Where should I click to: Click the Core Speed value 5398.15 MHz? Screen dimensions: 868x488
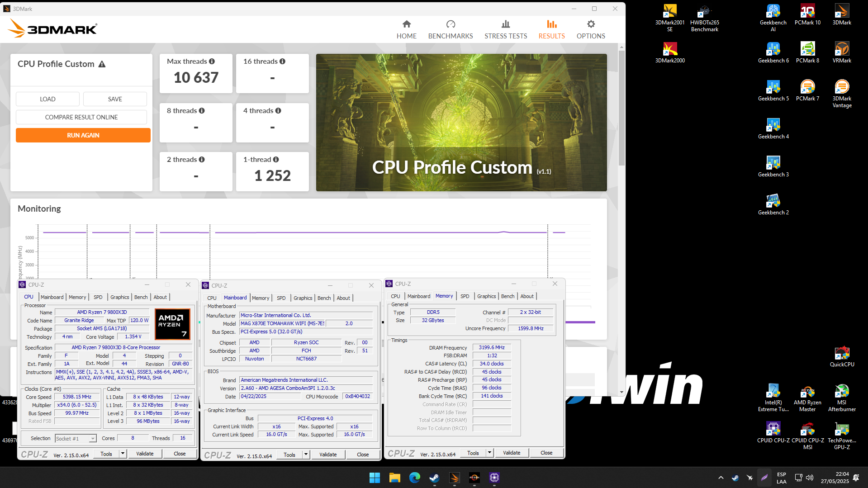tap(77, 397)
